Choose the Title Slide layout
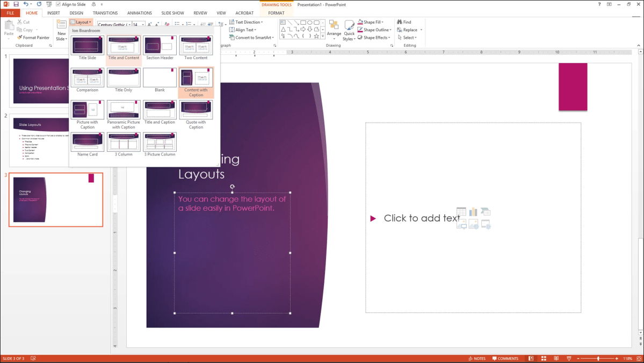This screenshot has width=644, height=363. point(88,48)
